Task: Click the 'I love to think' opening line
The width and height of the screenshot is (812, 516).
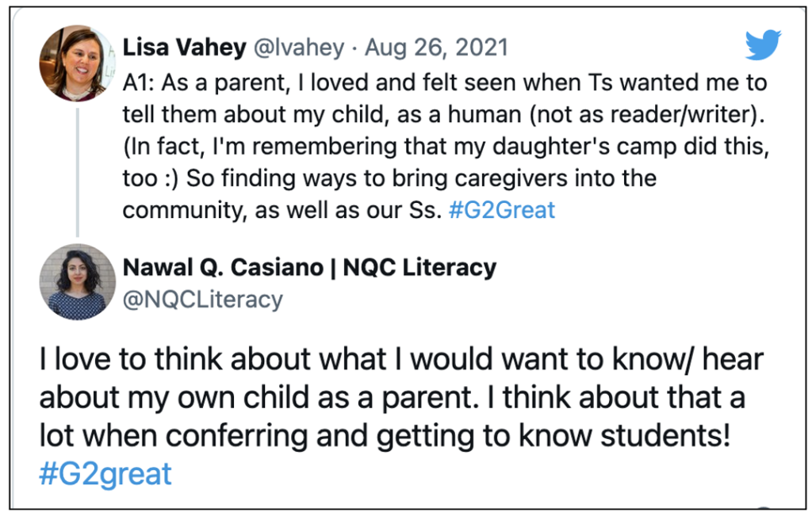Action: click(x=401, y=359)
